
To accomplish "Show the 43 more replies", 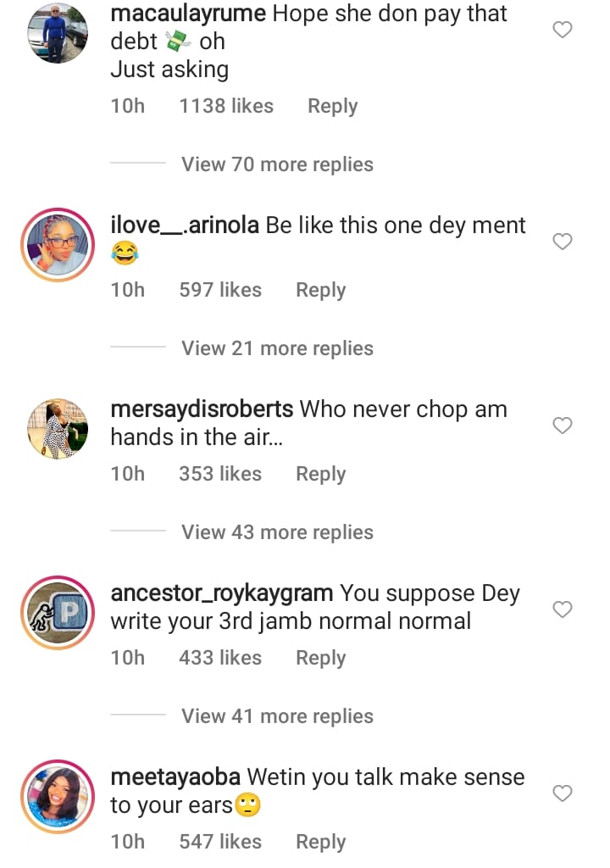I will pyautogui.click(x=277, y=532).
